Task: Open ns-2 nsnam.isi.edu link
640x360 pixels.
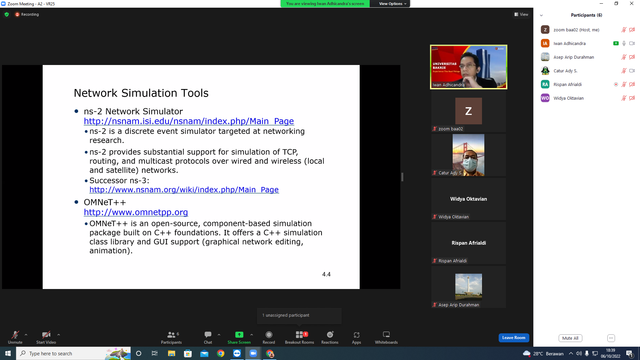Action: (x=189, y=121)
